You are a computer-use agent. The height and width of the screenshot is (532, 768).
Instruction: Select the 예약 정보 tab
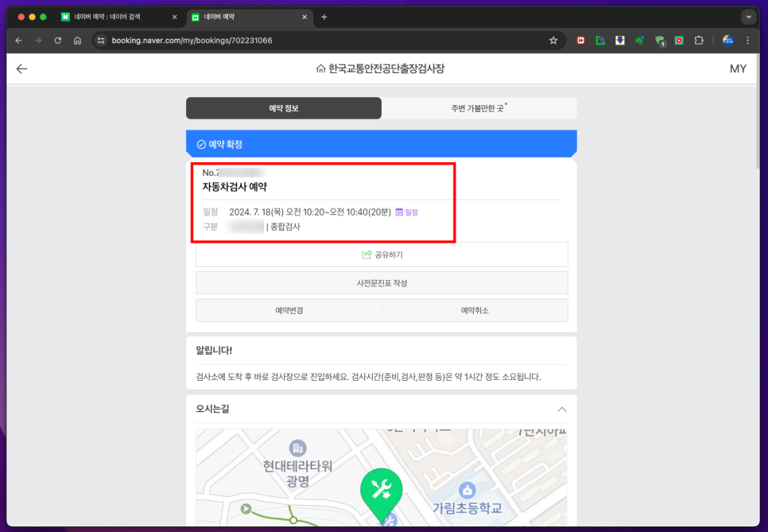pyautogui.click(x=284, y=108)
